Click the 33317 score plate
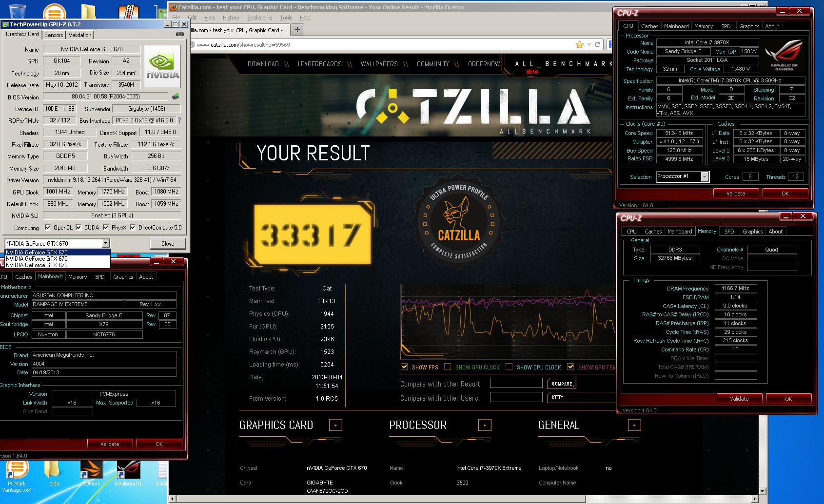This screenshot has width=824, height=504. 313,234
